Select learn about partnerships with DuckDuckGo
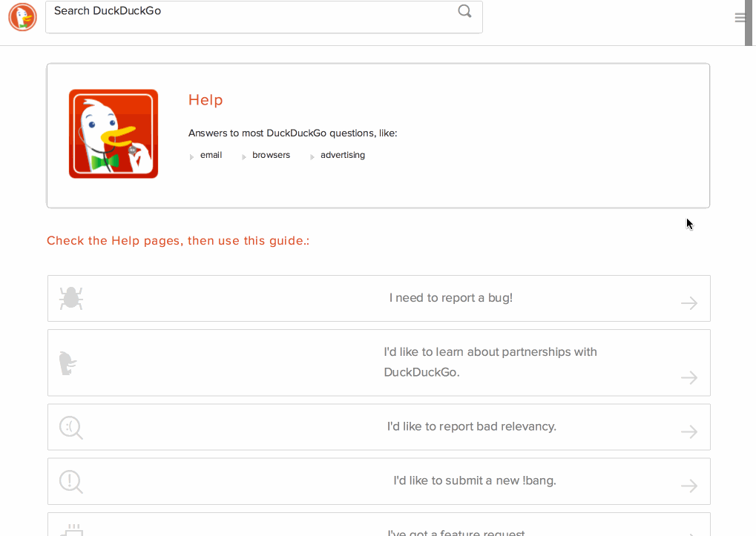The image size is (756, 536). click(x=379, y=363)
